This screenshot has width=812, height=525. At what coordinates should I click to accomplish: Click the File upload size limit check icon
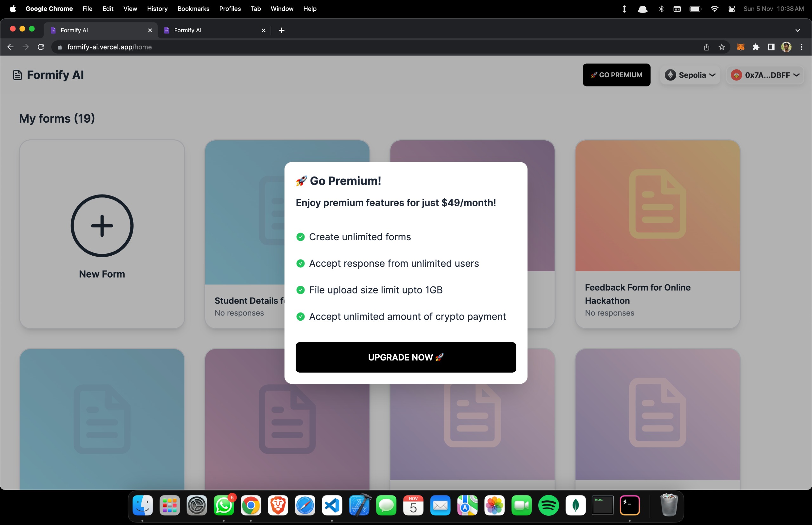(x=300, y=290)
